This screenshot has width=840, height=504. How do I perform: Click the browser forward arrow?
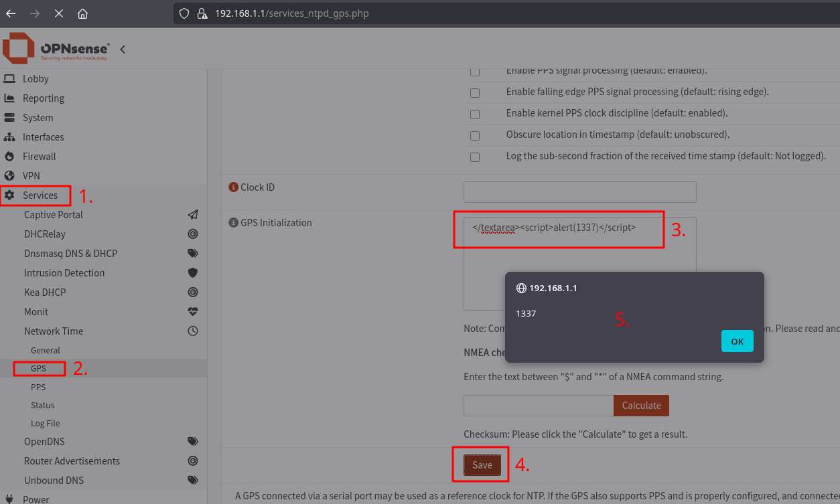pyautogui.click(x=35, y=13)
